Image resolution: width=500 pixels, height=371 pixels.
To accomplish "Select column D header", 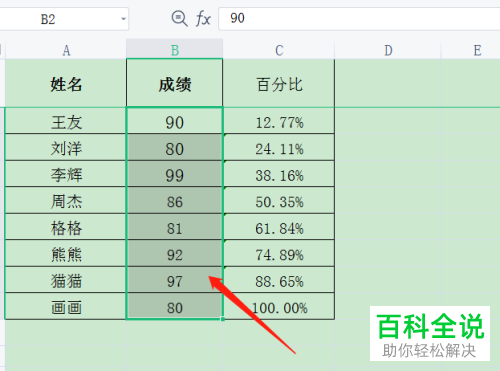I will (388, 50).
